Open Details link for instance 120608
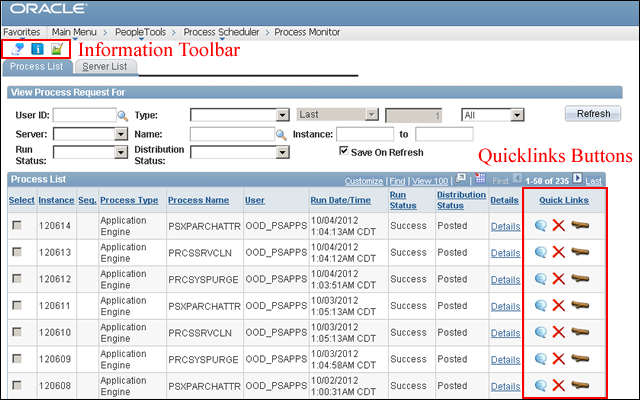 click(x=505, y=386)
